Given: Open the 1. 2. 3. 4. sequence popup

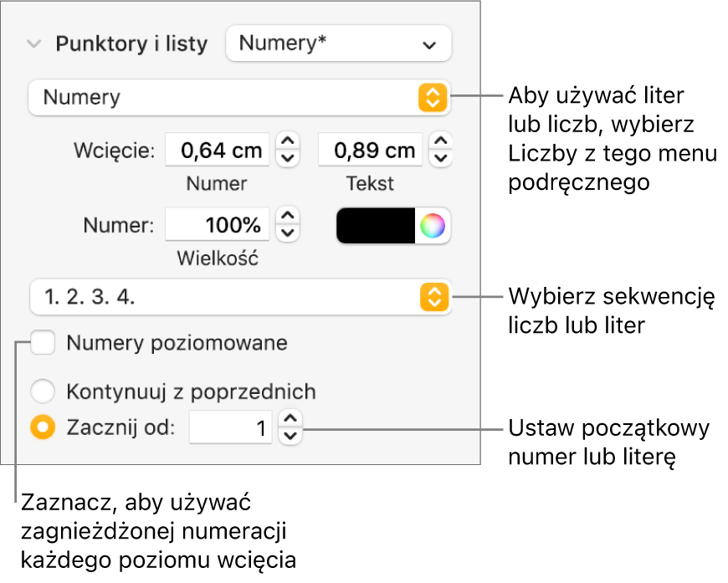Looking at the screenshot, I should click(240, 297).
